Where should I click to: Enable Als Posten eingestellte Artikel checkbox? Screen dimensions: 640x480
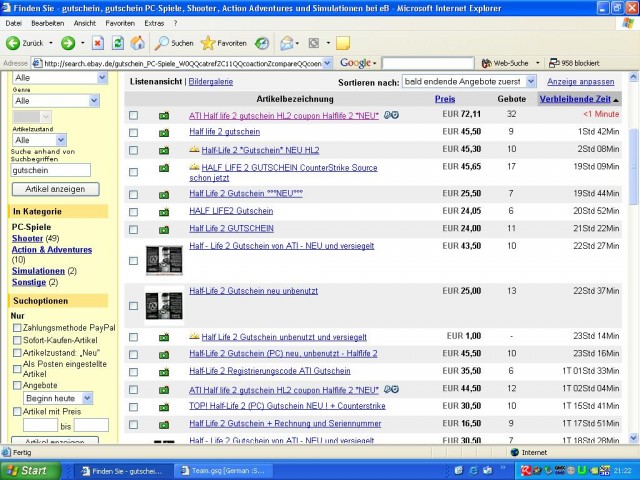pyautogui.click(x=17, y=369)
